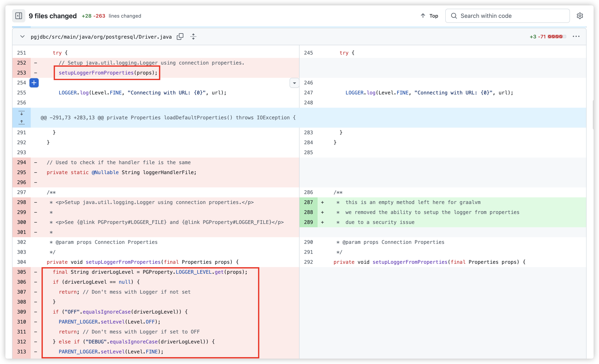Add comment with blue plus on line 254
The width and height of the screenshot is (599, 364).
(x=34, y=83)
